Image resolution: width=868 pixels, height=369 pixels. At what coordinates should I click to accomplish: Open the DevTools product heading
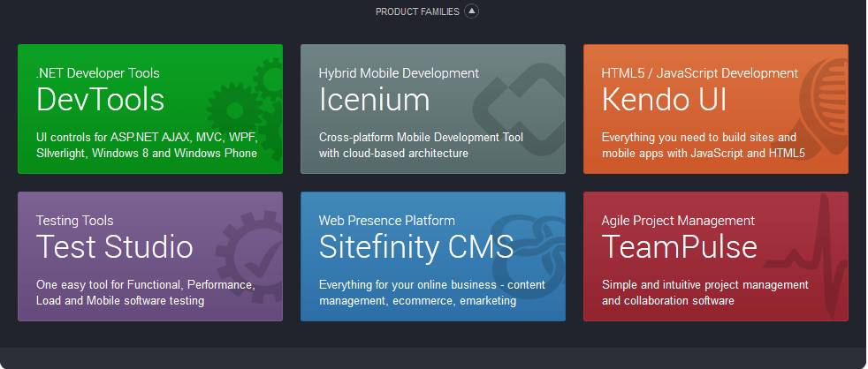pyautogui.click(x=100, y=100)
